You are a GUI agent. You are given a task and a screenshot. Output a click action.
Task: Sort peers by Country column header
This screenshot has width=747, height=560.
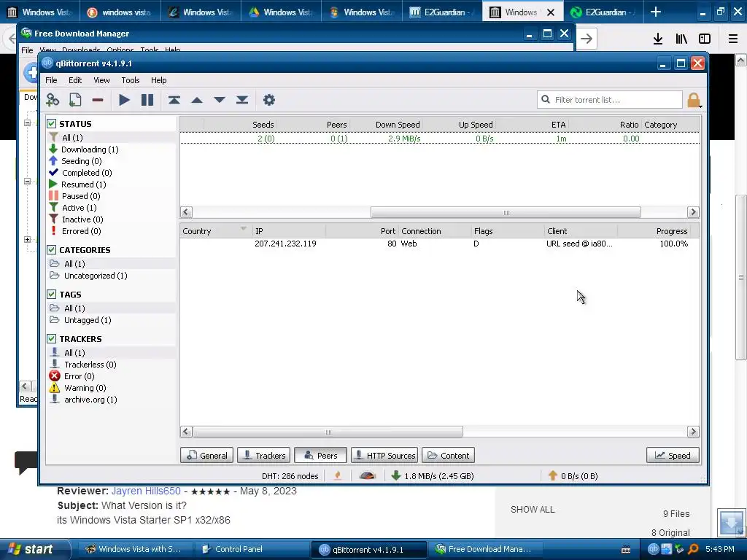point(215,231)
